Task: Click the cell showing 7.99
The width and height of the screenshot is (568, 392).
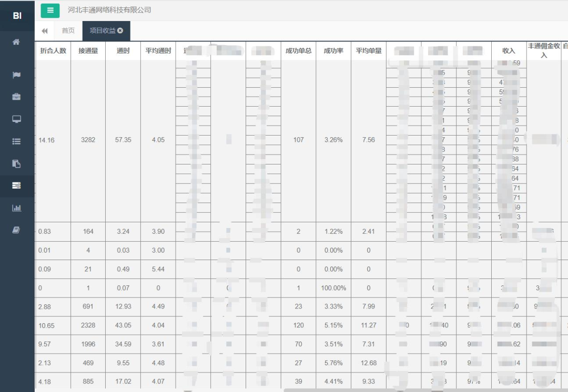Action: (369, 307)
